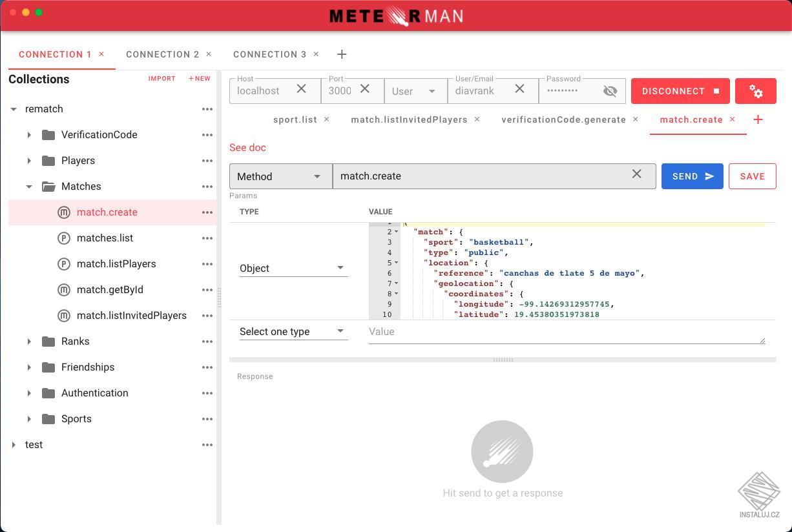Expand the VerificationCode folder
792x532 pixels.
click(29, 135)
